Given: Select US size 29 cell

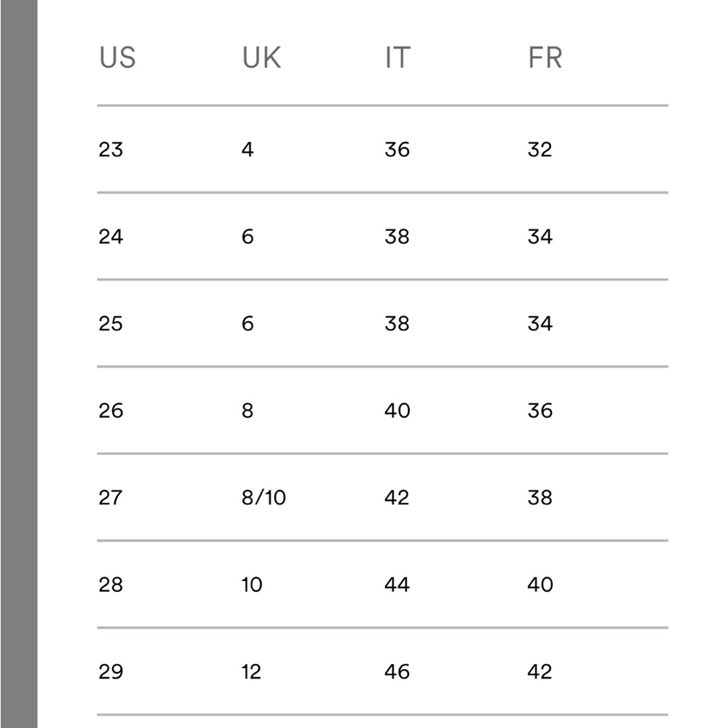Looking at the screenshot, I should [111, 671].
